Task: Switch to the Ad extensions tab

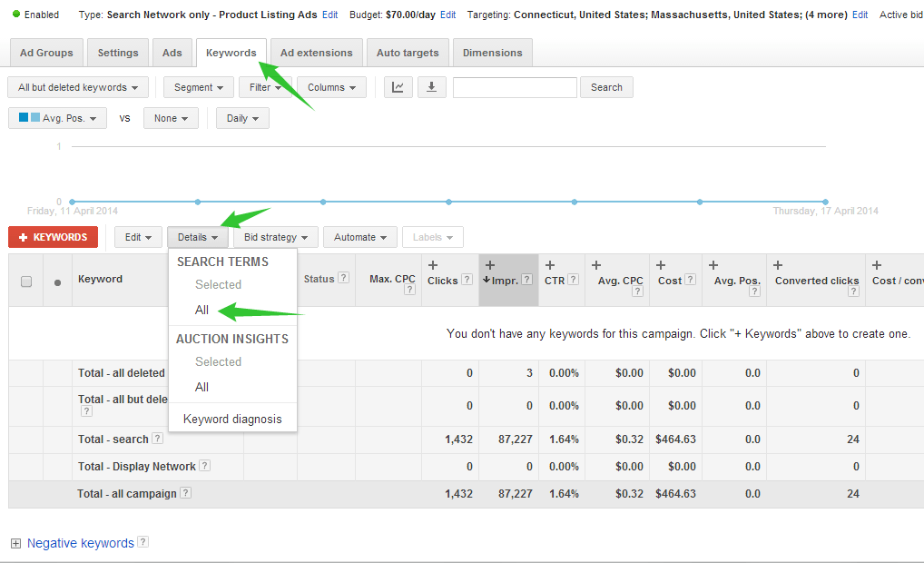Action: tap(317, 53)
